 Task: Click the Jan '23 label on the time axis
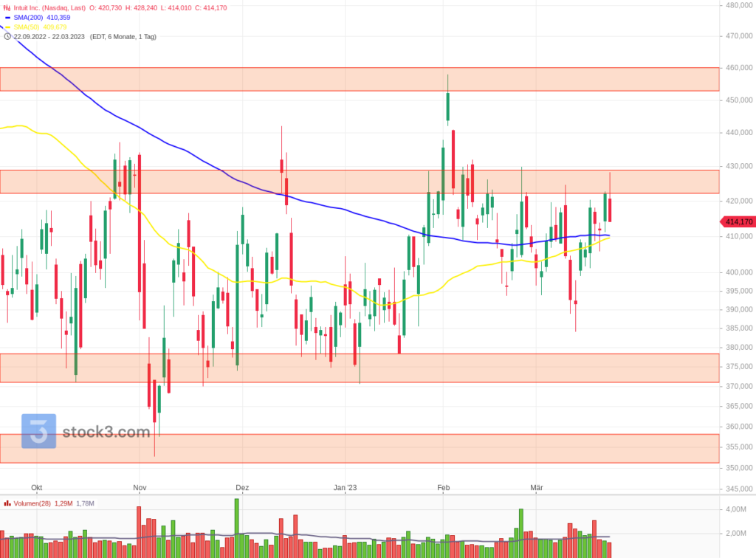pos(346,488)
